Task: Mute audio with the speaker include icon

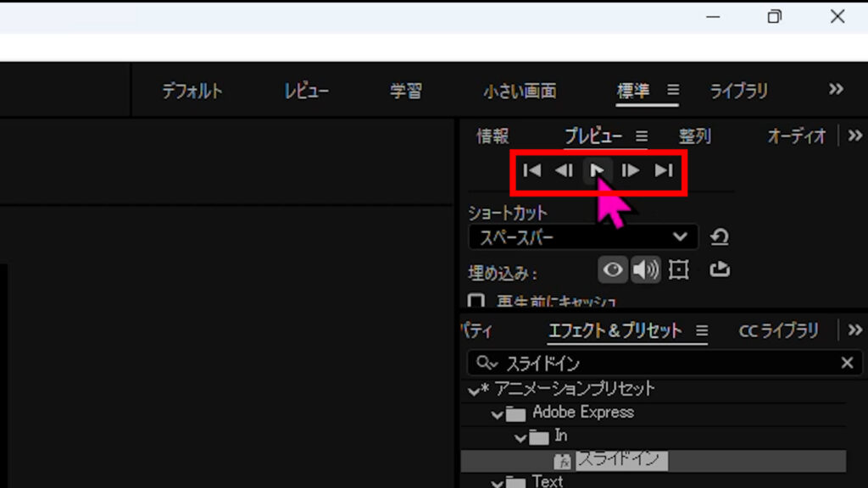Action: (646, 269)
